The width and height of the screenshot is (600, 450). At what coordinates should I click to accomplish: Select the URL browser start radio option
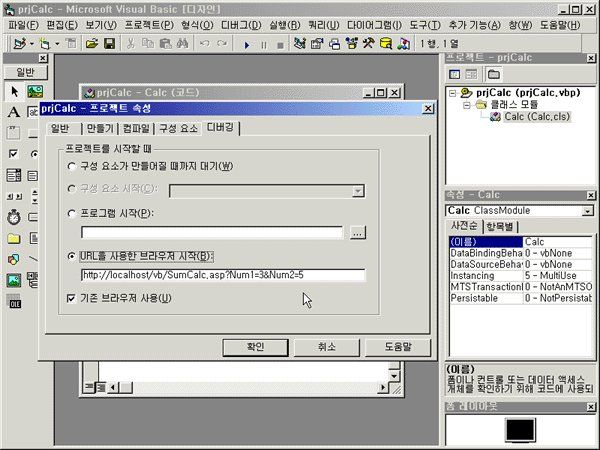[72, 256]
